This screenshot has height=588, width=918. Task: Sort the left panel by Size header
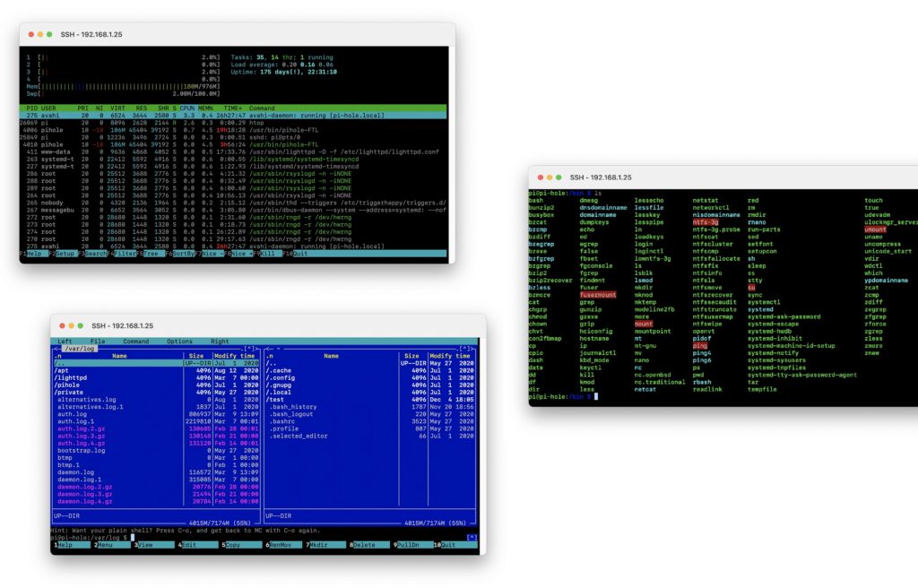(196, 356)
